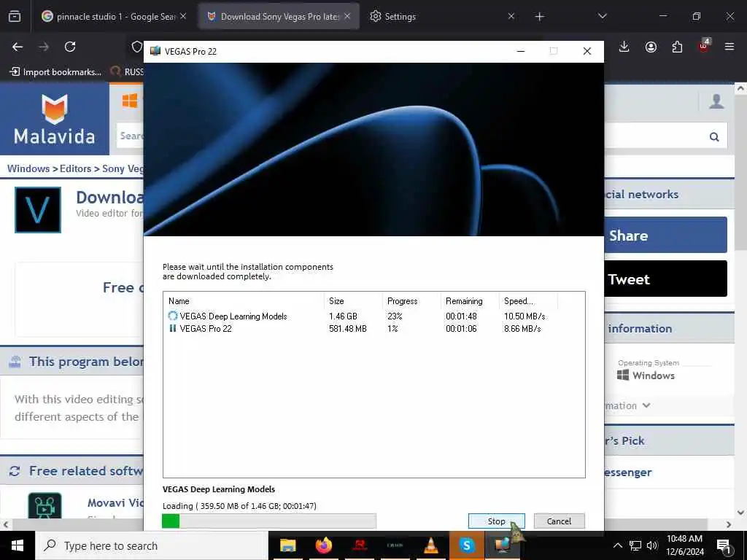This screenshot has width=747, height=560.
Task: Click the Windows platform icon on Malavida
Action: pos(130,101)
